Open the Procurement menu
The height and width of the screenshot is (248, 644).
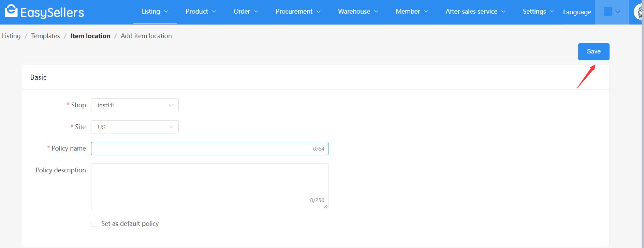click(x=298, y=12)
